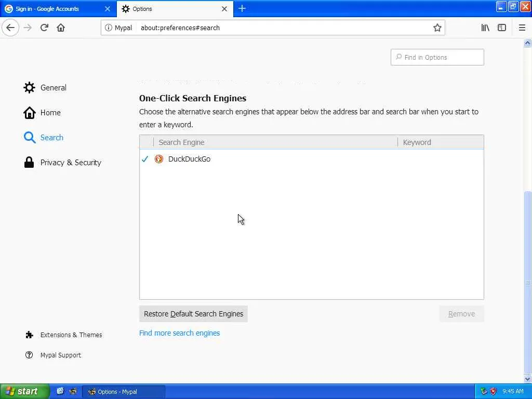Click the site information icon beside Mypal

(x=108, y=28)
